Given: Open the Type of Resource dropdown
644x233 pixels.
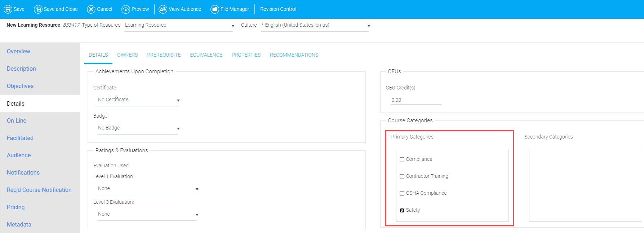Looking at the screenshot, I should 179,25.
